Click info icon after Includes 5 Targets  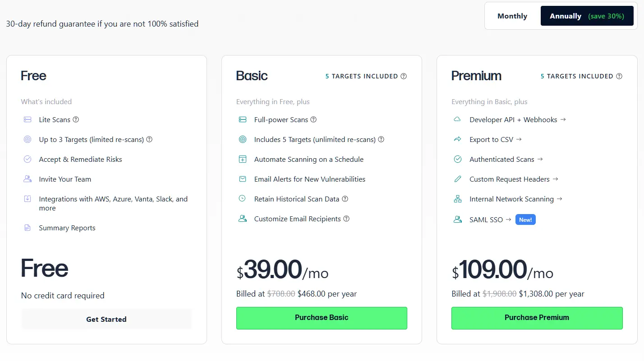point(381,140)
